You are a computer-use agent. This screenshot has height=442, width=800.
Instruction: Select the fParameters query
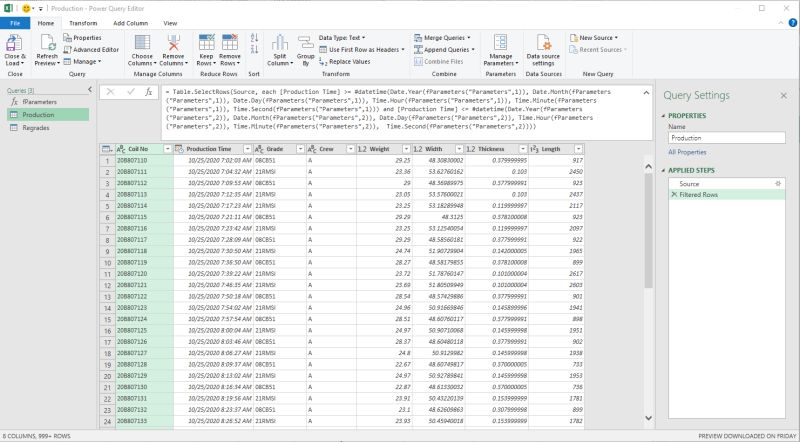point(48,102)
